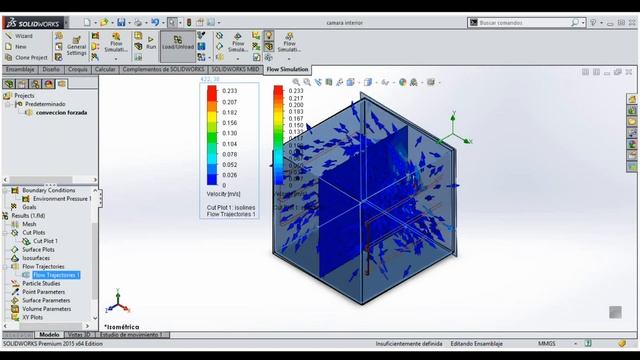Click Clone Project
Screen dimensions: 640x360
[26, 58]
